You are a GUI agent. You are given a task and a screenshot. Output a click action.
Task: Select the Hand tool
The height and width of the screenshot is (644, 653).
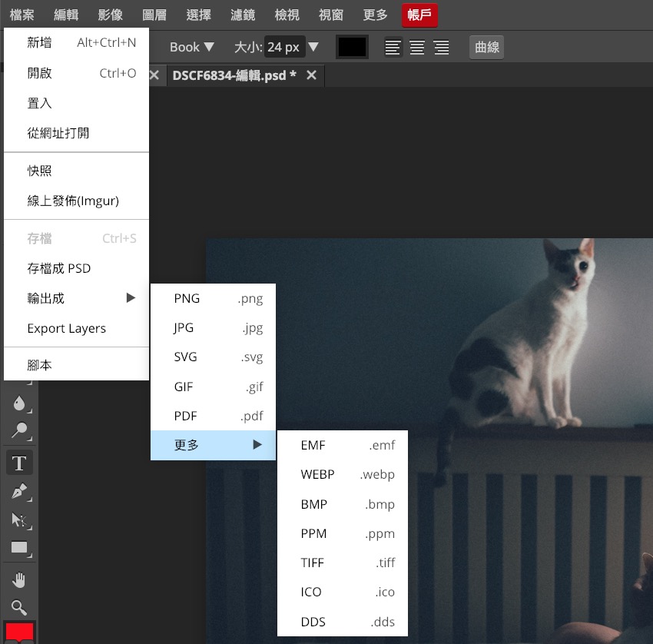click(x=19, y=579)
